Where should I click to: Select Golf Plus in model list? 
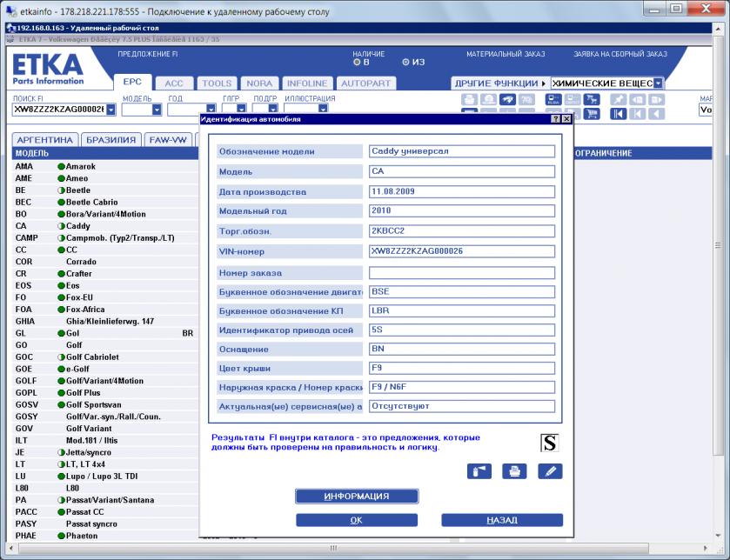pyautogui.click(x=104, y=392)
